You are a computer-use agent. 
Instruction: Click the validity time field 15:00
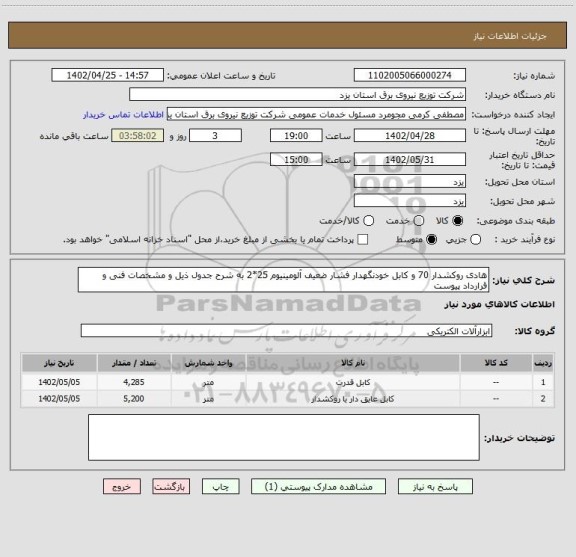(x=296, y=159)
